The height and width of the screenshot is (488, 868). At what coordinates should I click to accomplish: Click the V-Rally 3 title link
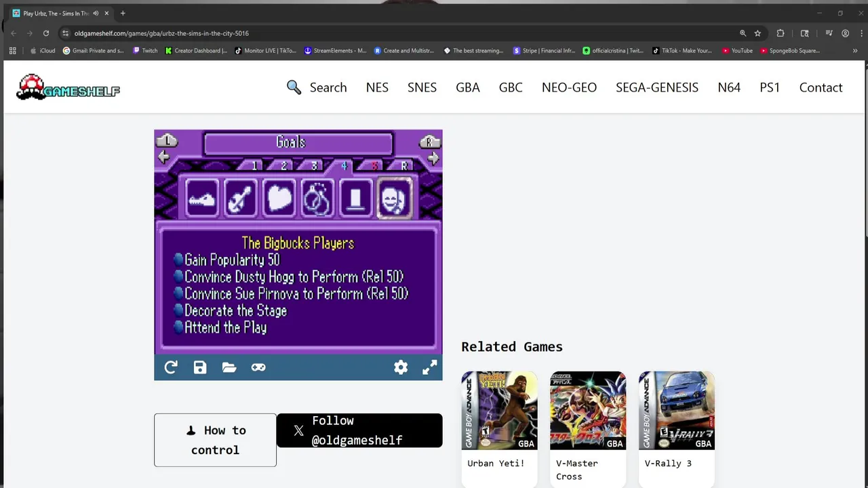(668, 464)
